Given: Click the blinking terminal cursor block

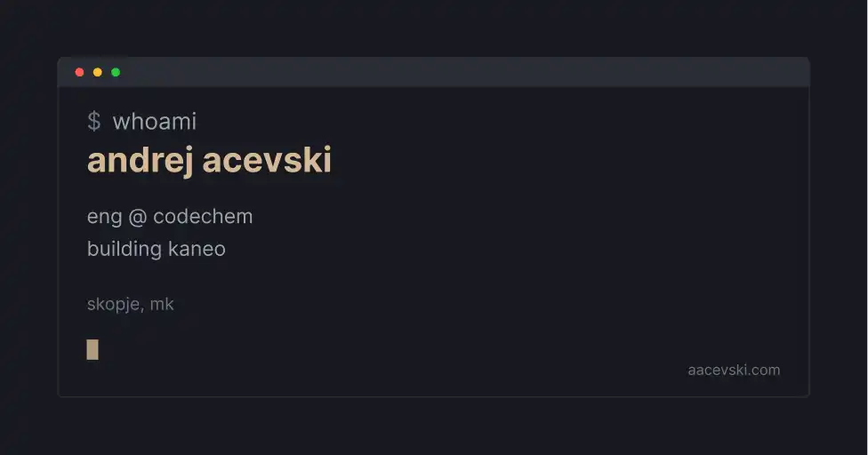Looking at the screenshot, I should [92, 349].
